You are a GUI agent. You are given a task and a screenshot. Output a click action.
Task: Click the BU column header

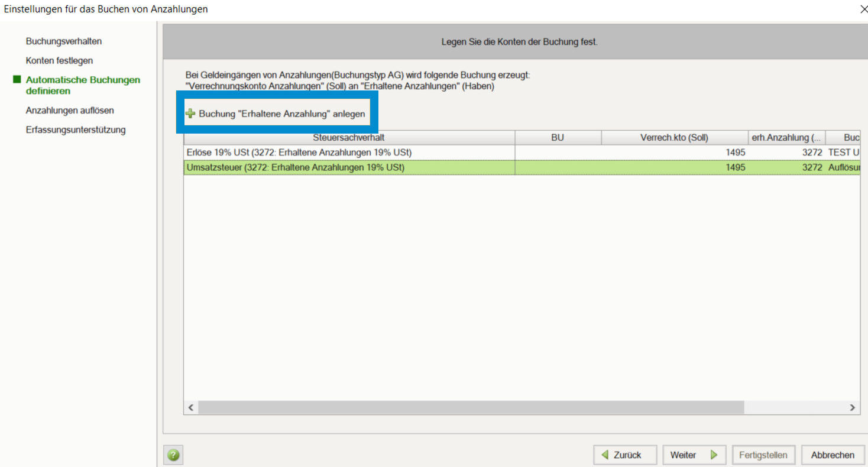click(x=557, y=138)
